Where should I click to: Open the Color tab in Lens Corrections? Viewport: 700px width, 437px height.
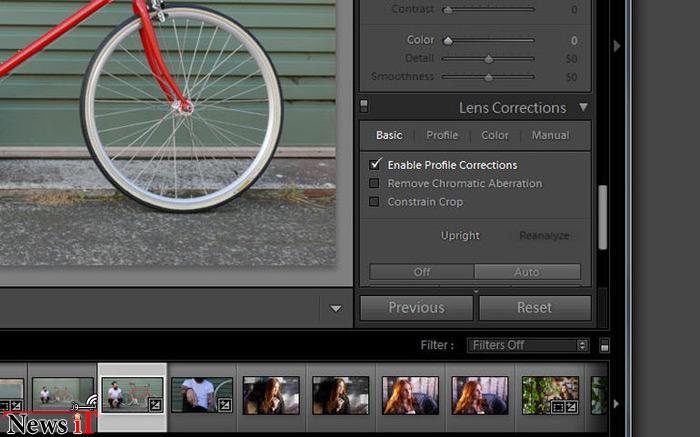(x=495, y=135)
